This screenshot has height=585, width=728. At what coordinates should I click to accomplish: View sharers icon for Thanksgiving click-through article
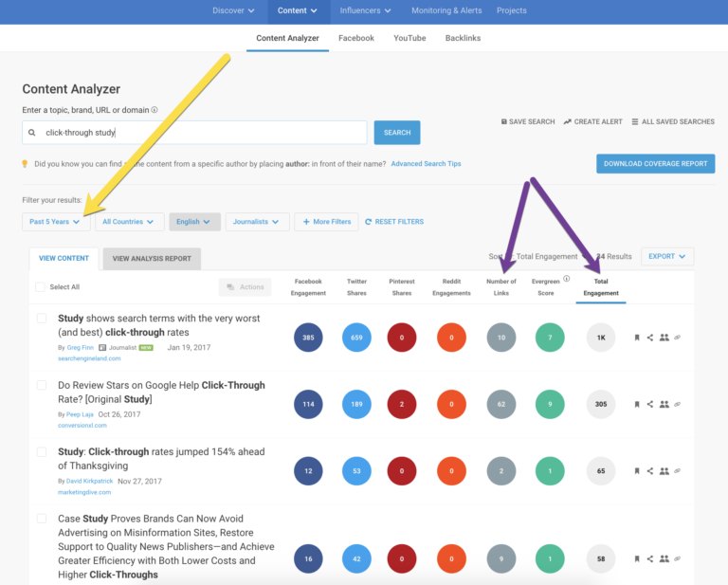tap(664, 470)
